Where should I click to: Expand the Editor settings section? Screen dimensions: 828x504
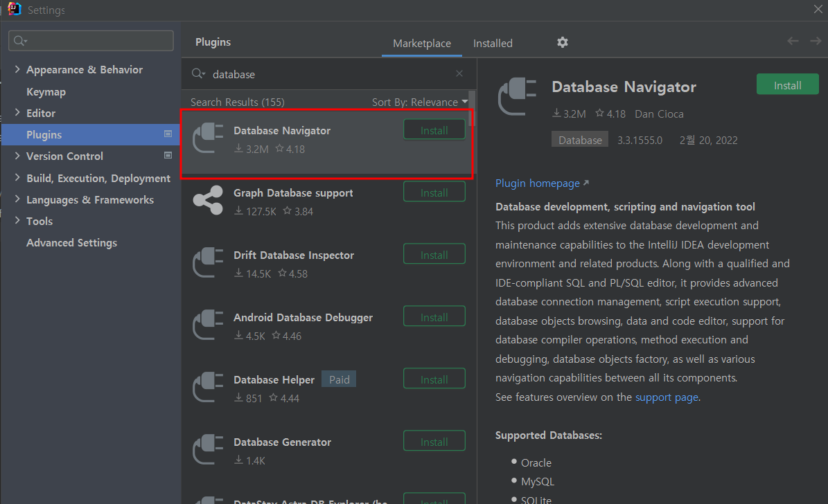[x=17, y=112]
